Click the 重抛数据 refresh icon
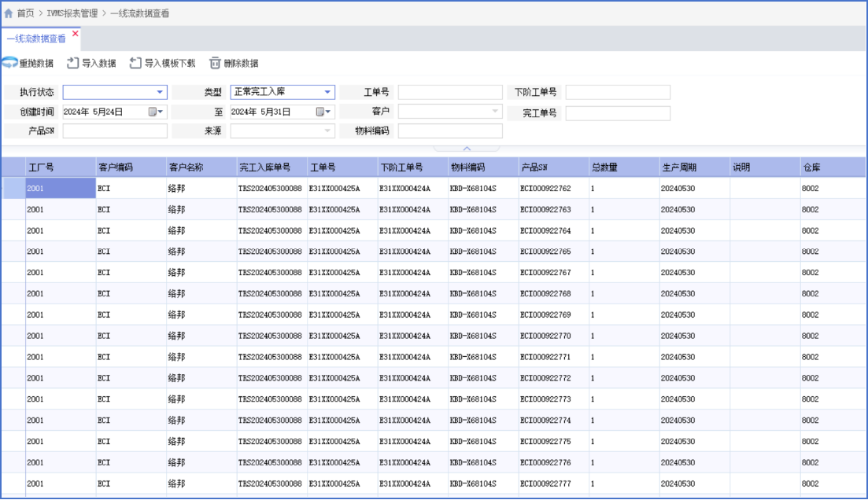Image resolution: width=868 pixels, height=500 pixels. click(x=10, y=63)
